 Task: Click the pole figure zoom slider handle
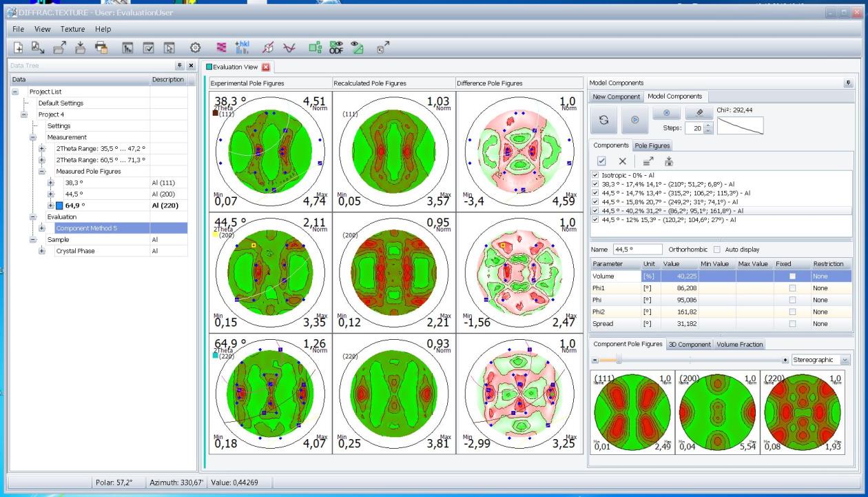click(x=619, y=360)
